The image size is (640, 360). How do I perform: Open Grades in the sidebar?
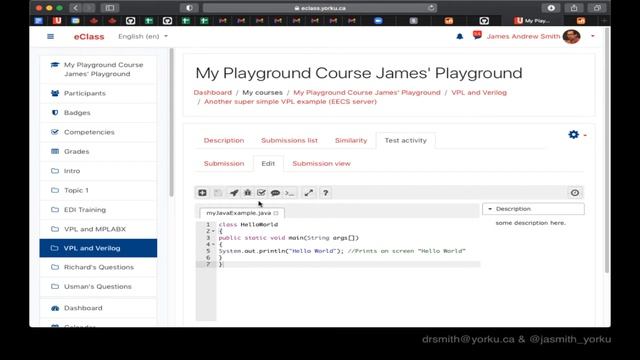point(98,151)
